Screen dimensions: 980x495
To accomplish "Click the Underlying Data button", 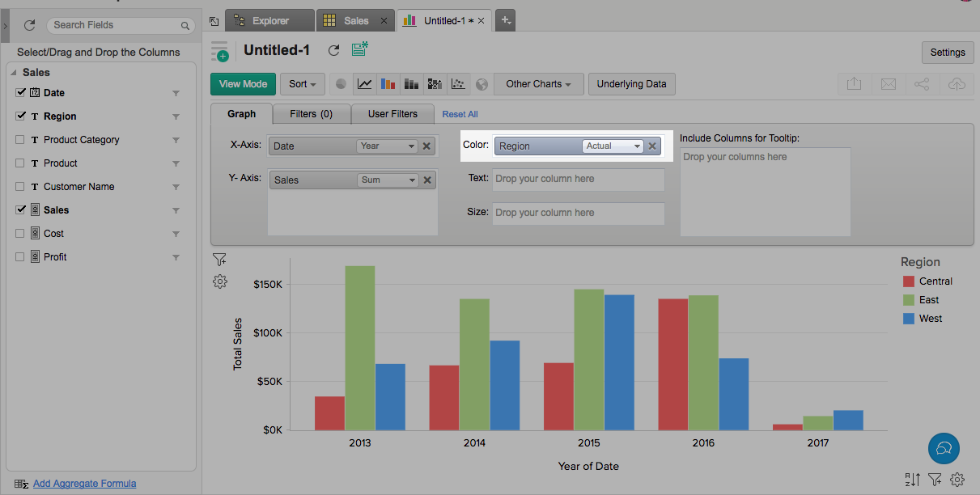I will point(631,84).
